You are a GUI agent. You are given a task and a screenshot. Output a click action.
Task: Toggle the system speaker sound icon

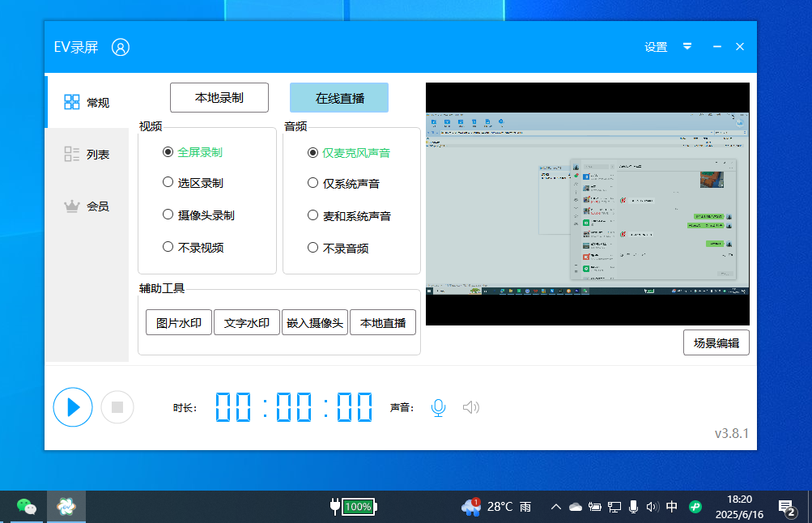pyautogui.click(x=470, y=407)
